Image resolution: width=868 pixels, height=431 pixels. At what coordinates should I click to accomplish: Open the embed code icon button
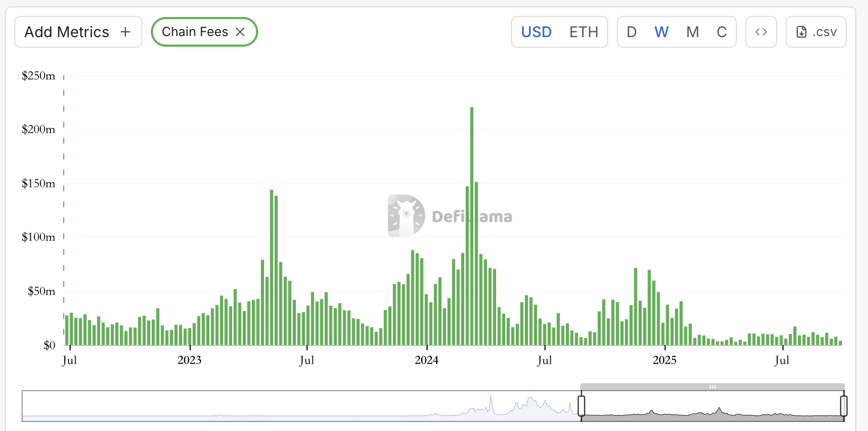[761, 32]
